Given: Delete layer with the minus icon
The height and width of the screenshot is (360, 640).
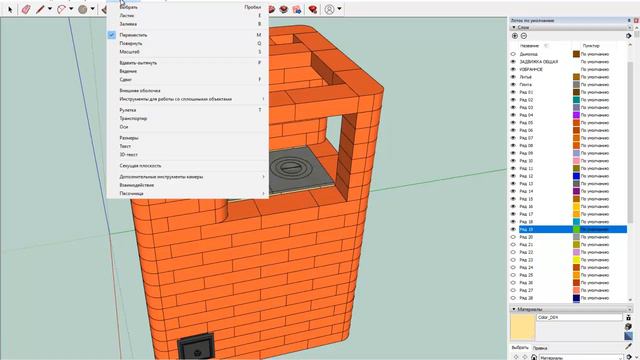Looking at the screenshot, I should click(524, 36).
